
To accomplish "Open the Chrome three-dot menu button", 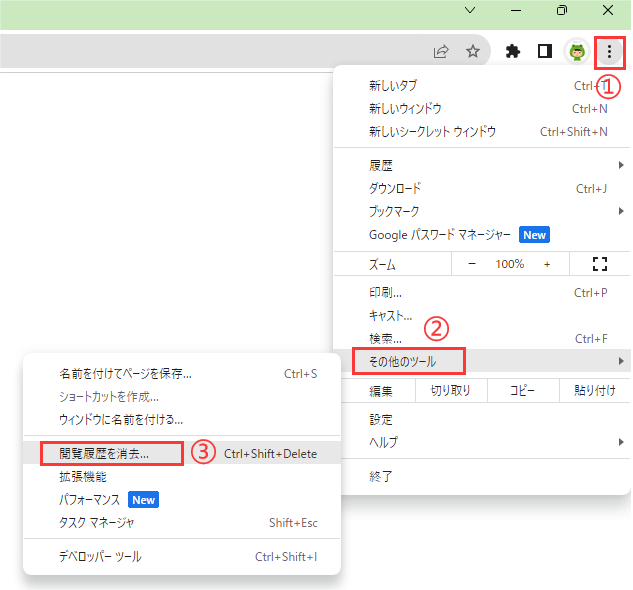I will (609, 52).
